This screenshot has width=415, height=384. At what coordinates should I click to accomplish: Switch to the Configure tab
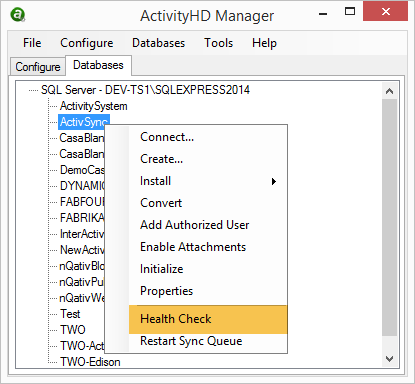pos(38,67)
